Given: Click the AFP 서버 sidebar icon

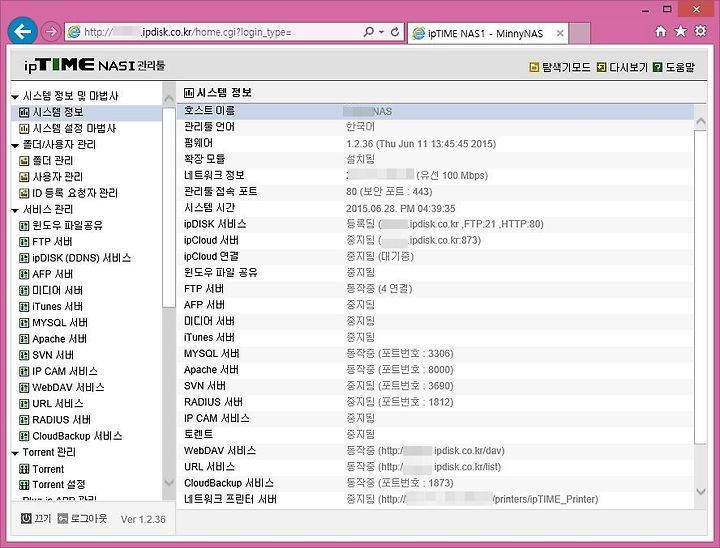Looking at the screenshot, I should [24, 274].
